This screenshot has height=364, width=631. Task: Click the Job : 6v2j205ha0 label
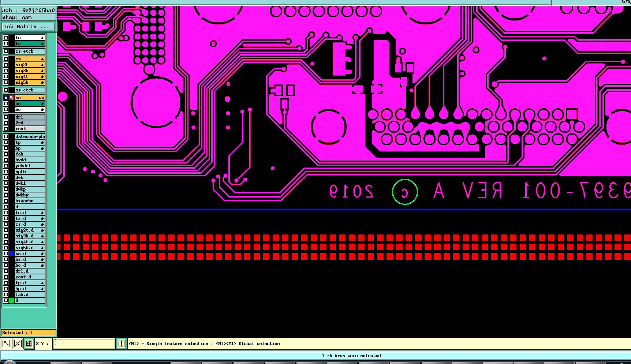click(x=29, y=11)
